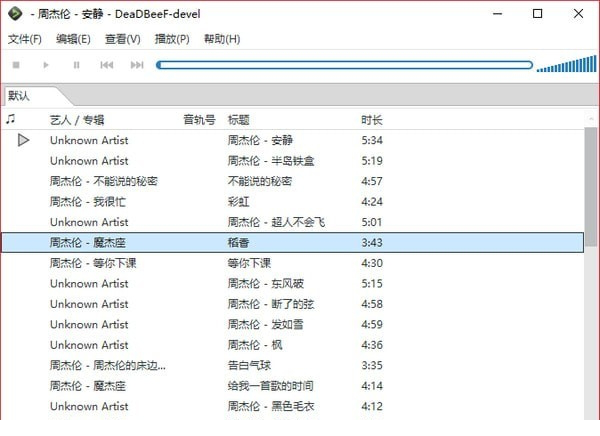
Task: Open the 查看(V) menu
Action: pyautogui.click(x=123, y=39)
